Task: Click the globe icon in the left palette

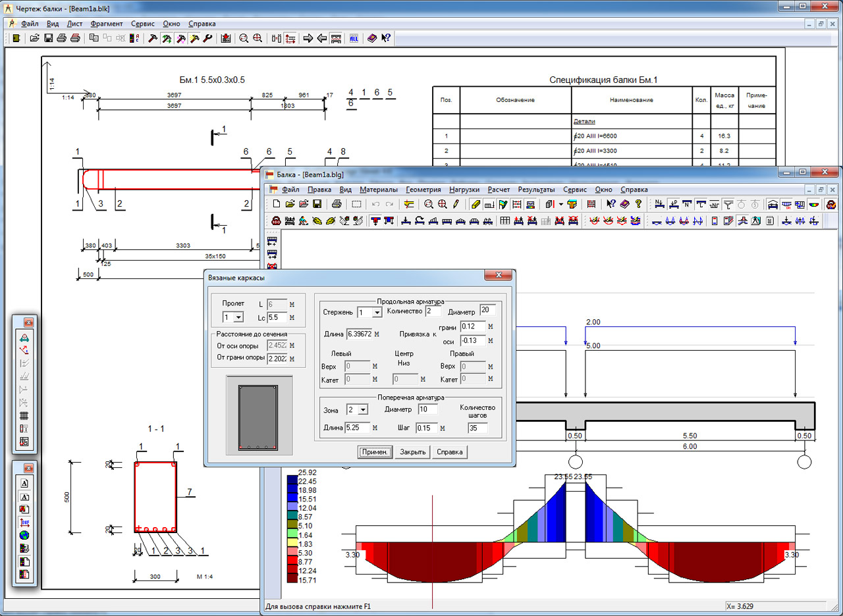Action: pos(24,535)
